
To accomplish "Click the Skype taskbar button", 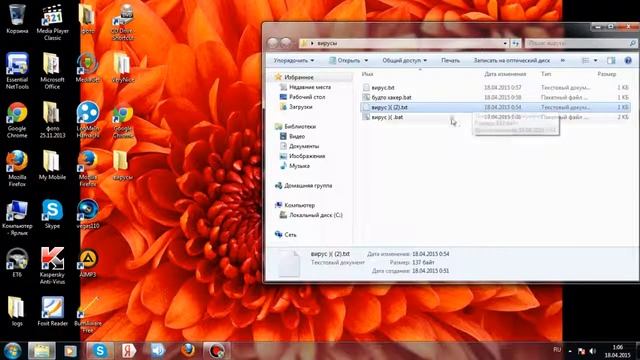I will click(100, 351).
